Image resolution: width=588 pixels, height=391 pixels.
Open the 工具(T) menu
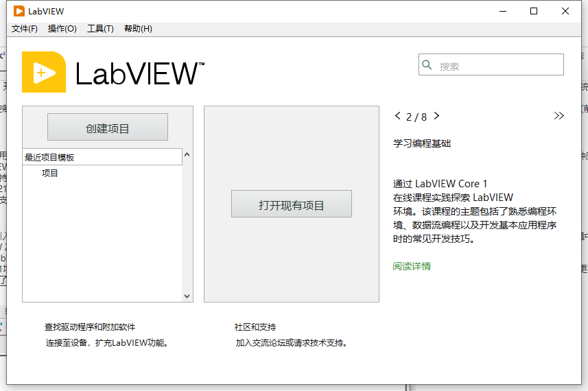pos(100,29)
